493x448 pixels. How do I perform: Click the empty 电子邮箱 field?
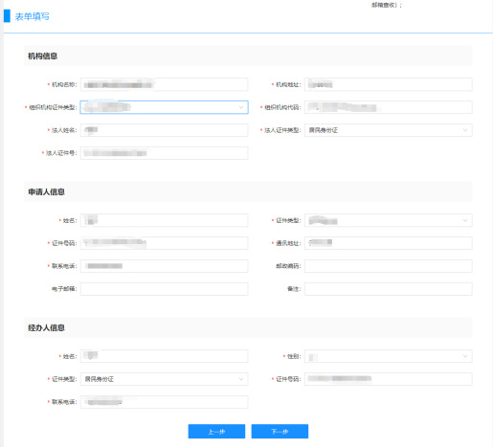pyautogui.click(x=164, y=289)
